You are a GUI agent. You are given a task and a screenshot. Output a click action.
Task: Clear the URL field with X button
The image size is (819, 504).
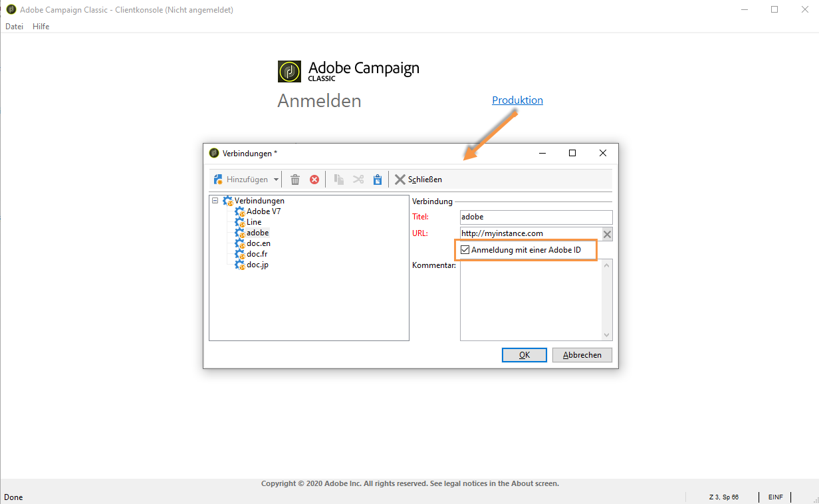pos(607,234)
